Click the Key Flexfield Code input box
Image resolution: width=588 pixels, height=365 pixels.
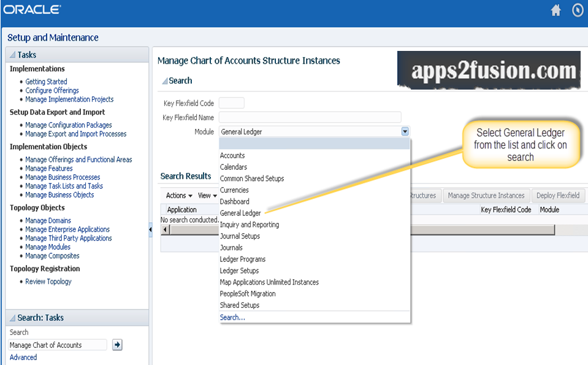point(231,103)
